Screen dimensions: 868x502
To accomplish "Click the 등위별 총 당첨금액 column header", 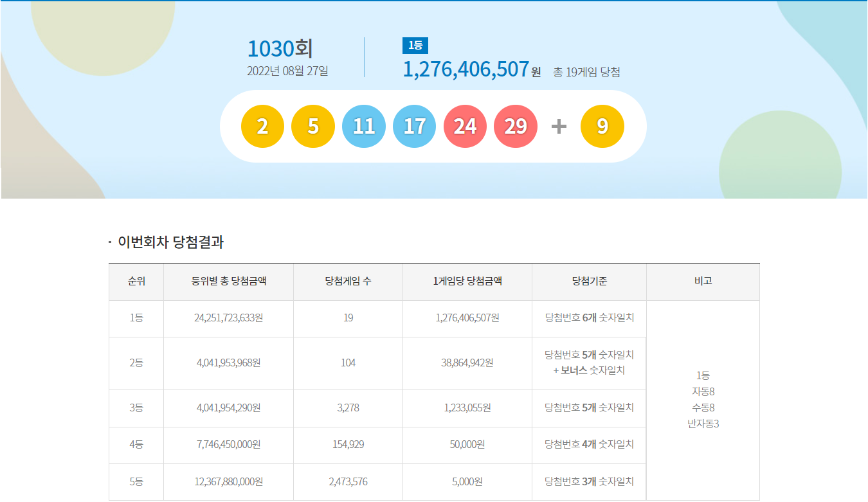I will (228, 282).
